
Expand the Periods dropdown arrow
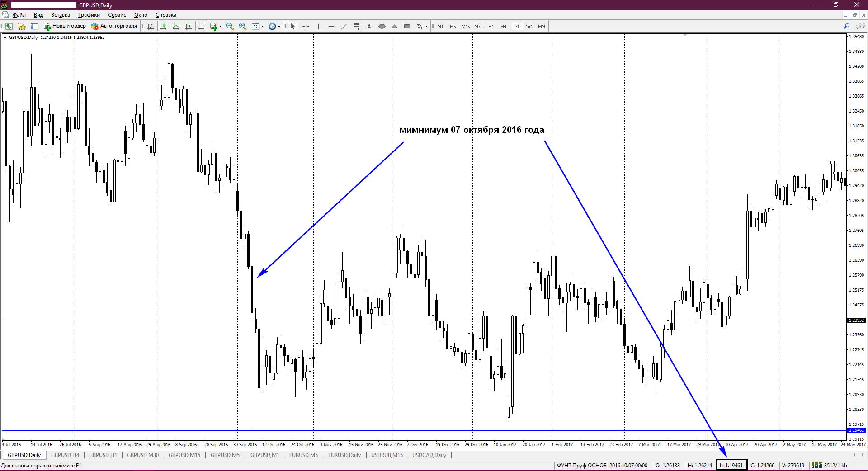click(x=279, y=26)
